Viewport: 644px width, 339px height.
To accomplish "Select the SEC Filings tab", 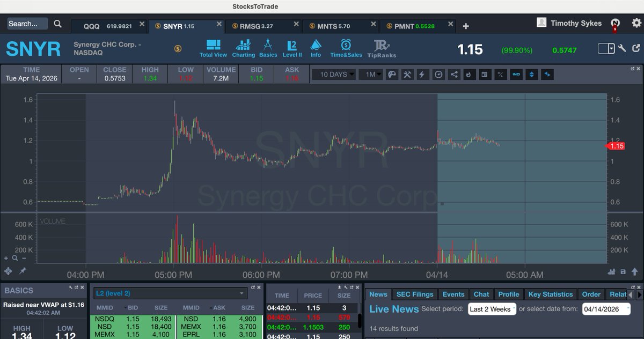I will 415,294.
